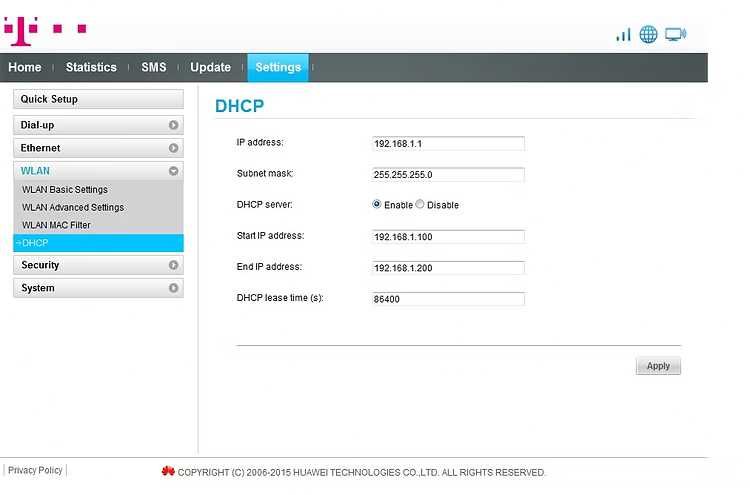
Task: Open the Settings tab
Action: (x=278, y=67)
